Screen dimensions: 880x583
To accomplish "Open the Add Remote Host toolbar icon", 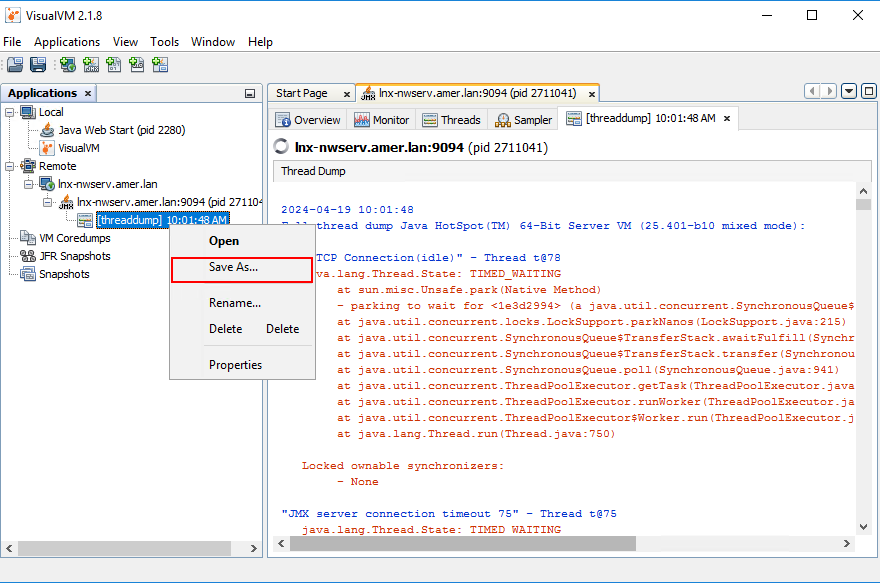I will pyautogui.click(x=66, y=64).
